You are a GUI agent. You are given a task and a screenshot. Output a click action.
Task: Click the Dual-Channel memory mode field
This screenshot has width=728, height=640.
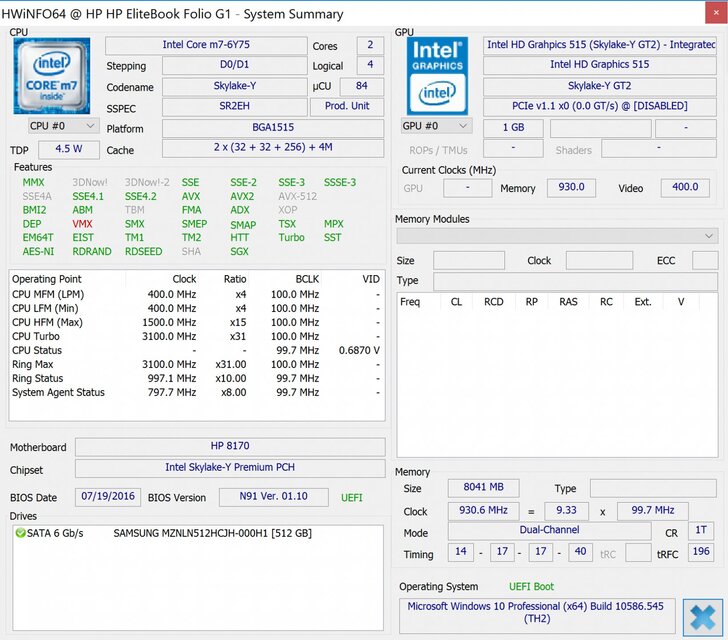pyautogui.click(x=548, y=531)
